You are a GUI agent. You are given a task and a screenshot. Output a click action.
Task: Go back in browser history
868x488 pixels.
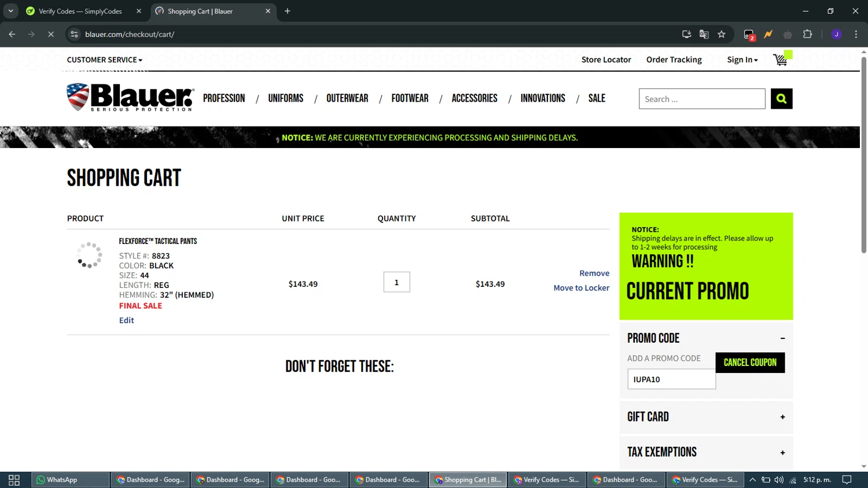(12, 34)
